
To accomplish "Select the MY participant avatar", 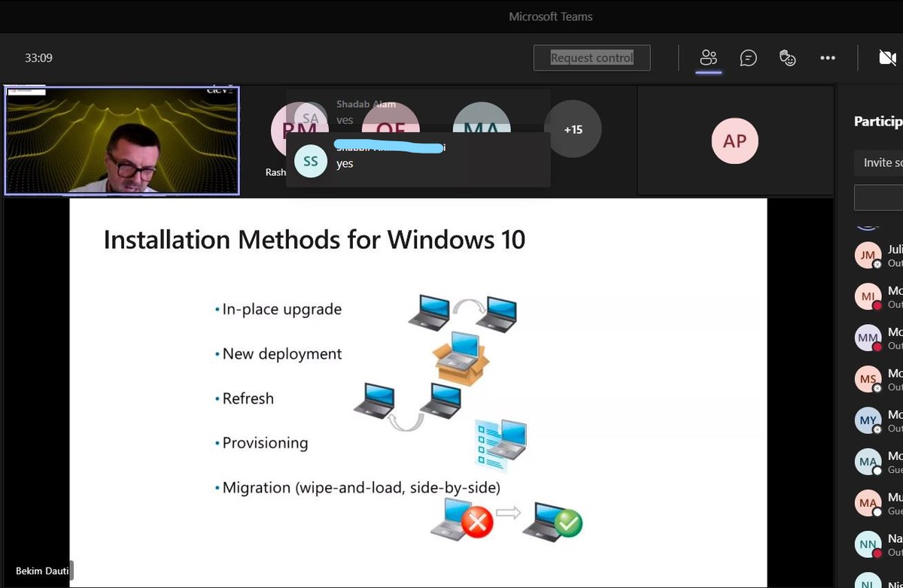I will tap(868, 420).
